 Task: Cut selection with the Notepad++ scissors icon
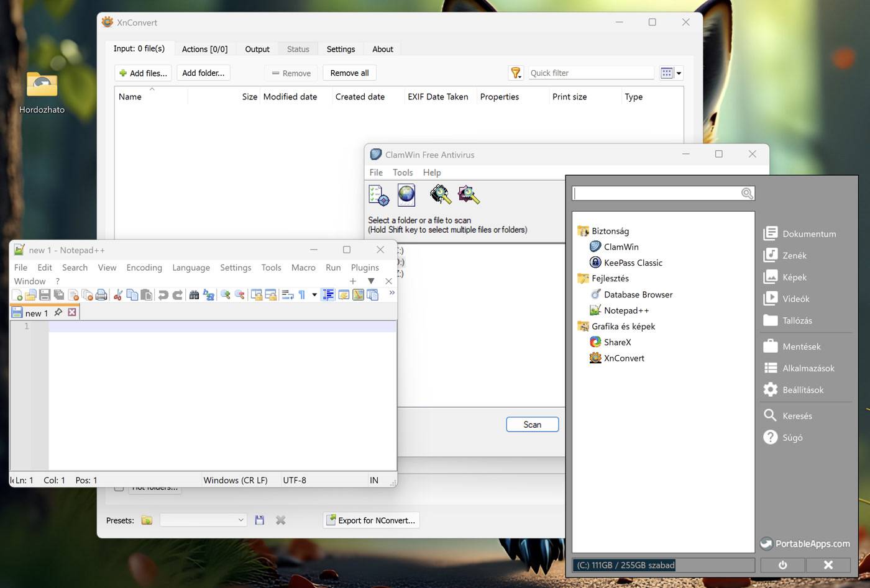[117, 295]
